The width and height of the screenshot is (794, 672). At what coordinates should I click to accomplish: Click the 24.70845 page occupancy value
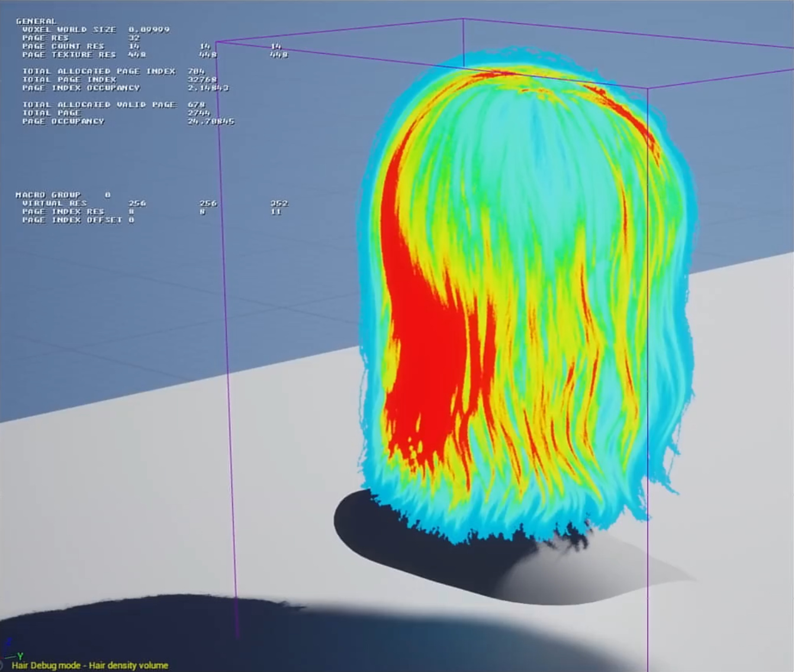coord(211,121)
